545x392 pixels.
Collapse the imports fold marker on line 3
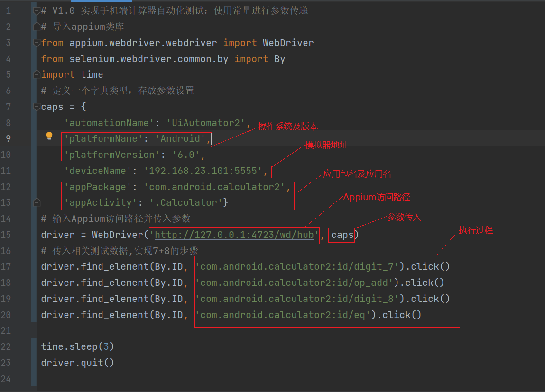pyautogui.click(x=37, y=43)
